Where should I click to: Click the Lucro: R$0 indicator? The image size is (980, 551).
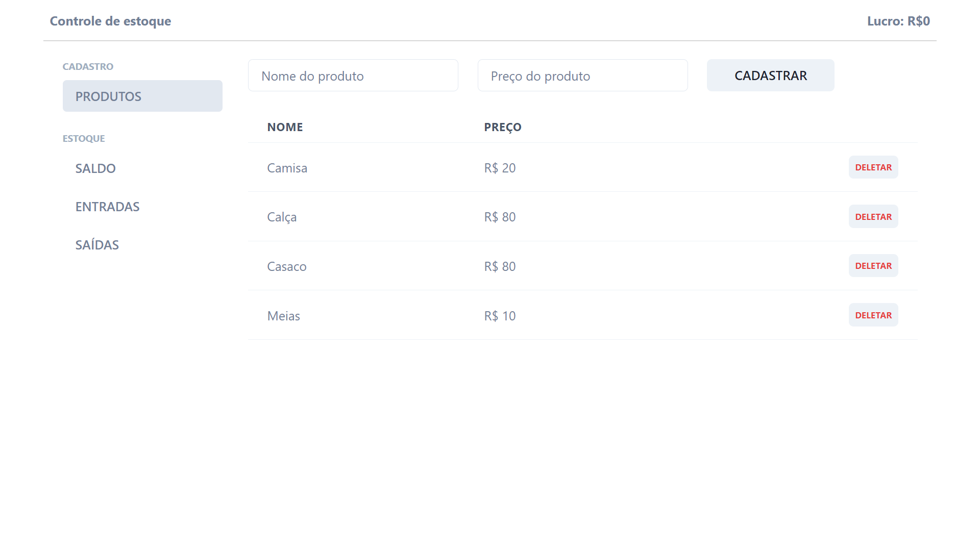tap(898, 21)
